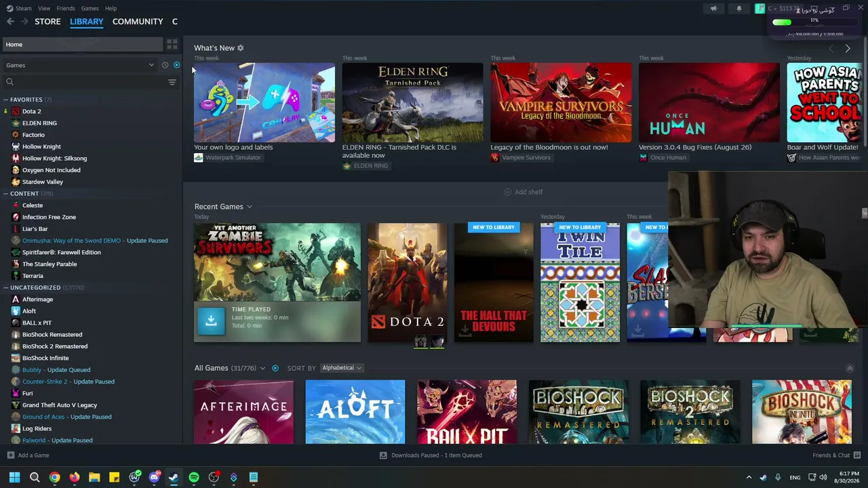This screenshot has height=488, width=868.
Task: Click the Add shelf button
Action: point(523,192)
